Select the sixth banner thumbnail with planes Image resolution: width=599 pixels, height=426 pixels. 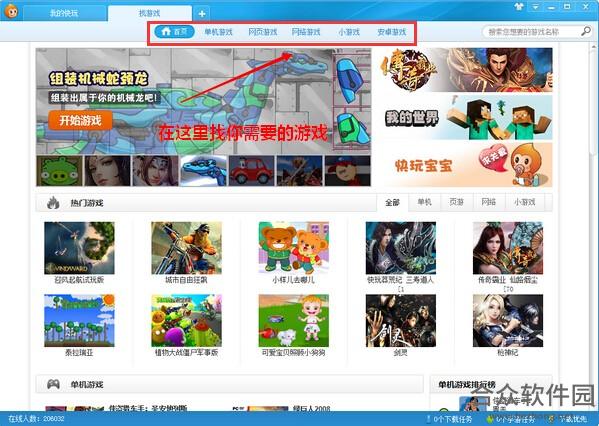[x=300, y=171]
